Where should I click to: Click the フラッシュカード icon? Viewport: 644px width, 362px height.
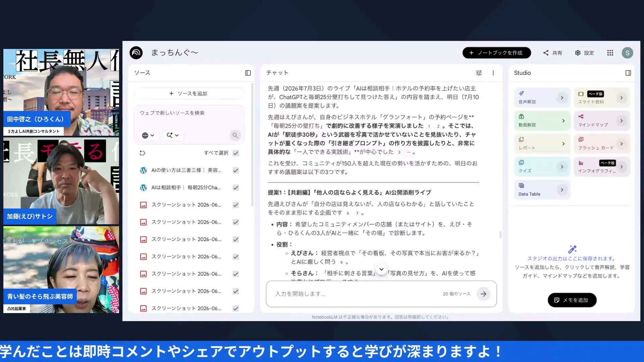pyautogui.click(x=581, y=139)
